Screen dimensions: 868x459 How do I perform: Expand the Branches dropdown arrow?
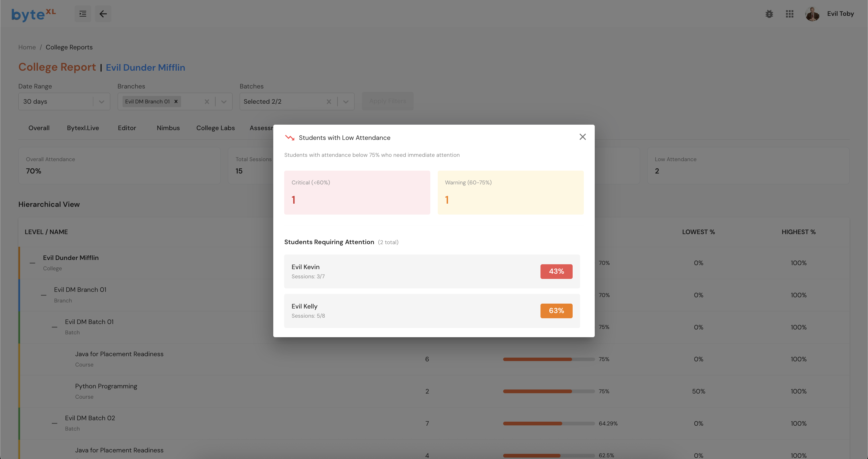click(224, 101)
